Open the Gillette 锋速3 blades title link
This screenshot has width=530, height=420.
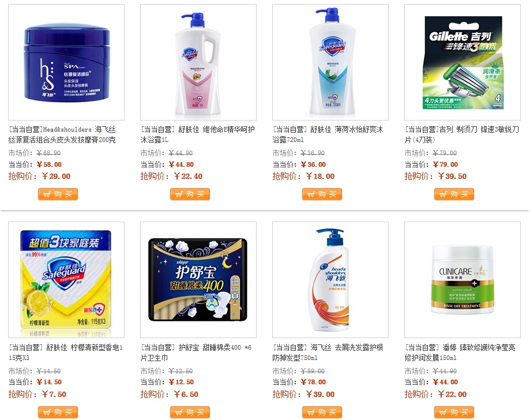click(x=462, y=134)
